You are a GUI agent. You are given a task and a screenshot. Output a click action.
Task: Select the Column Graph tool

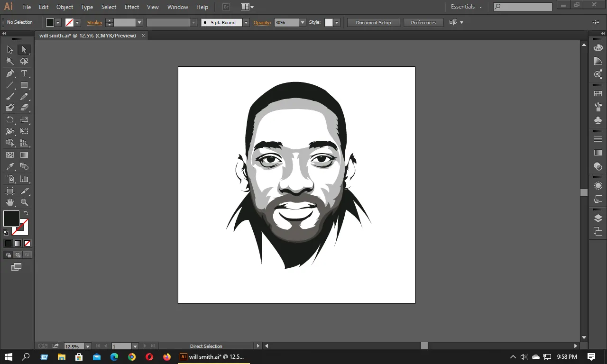tap(24, 179)
